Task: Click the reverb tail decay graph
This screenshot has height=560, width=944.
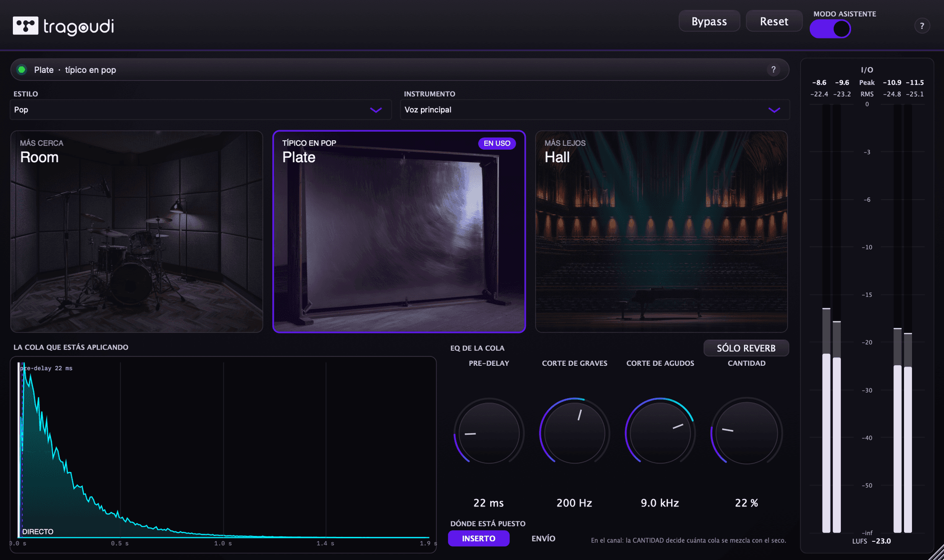Action: click(223, 454)
